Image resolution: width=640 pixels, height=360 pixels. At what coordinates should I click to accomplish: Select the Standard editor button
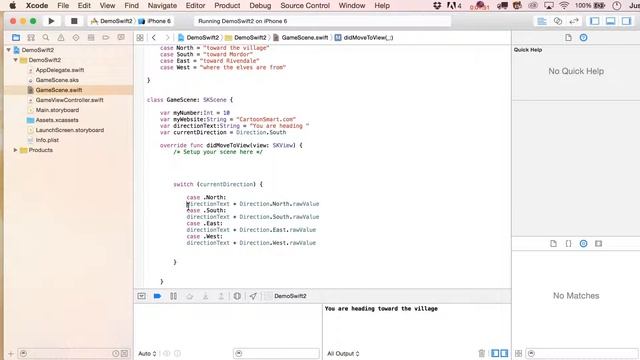click(542, 21)
